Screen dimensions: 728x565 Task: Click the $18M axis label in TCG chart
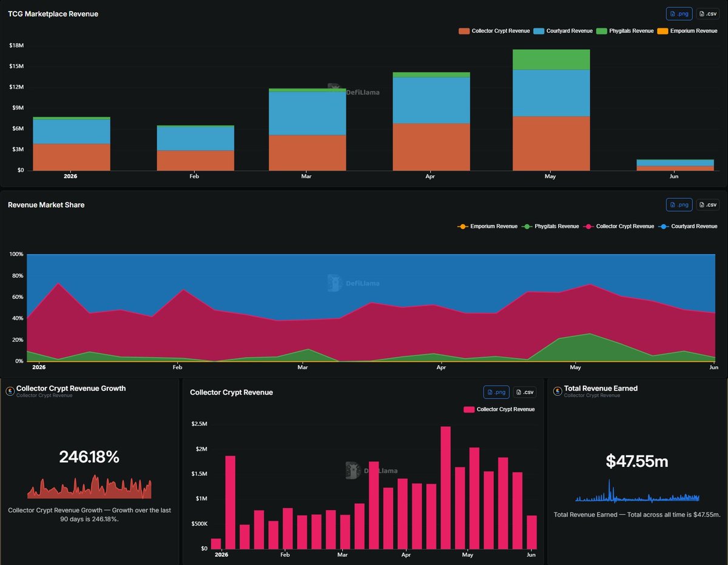click(16, 45)
